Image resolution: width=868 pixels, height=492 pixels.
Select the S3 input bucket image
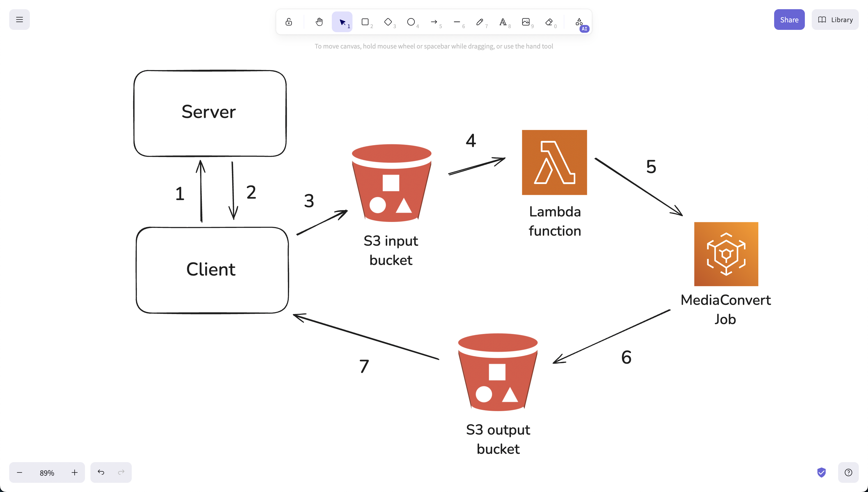tap(391, 183)
